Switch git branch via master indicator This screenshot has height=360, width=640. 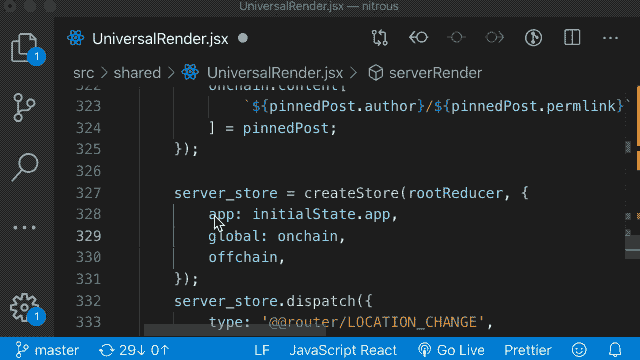pyautogui.click(x=47, y=350)
